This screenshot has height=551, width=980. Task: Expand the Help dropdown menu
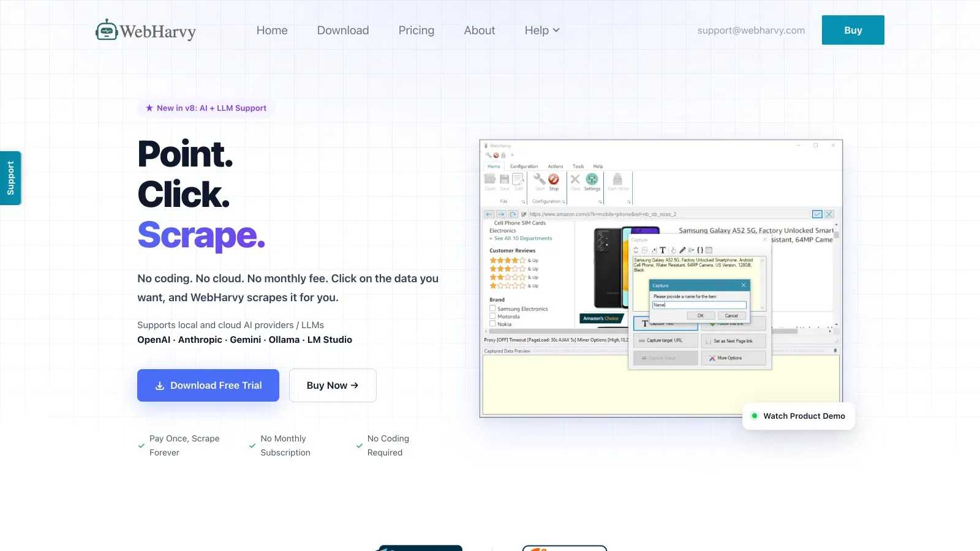tap(542, 30)
